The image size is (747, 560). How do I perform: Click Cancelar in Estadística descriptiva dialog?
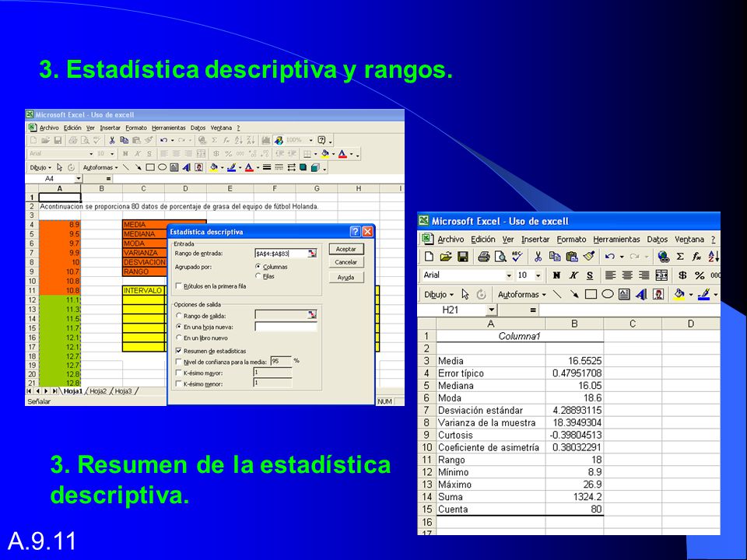pyautogui.click(x=345, y=262)
